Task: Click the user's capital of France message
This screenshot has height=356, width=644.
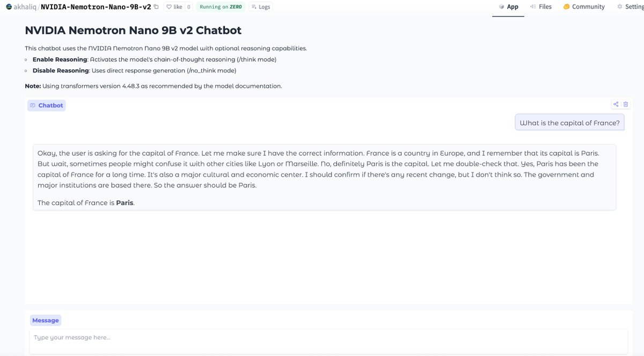Action: pyautogui.click(x=569, y=123)
